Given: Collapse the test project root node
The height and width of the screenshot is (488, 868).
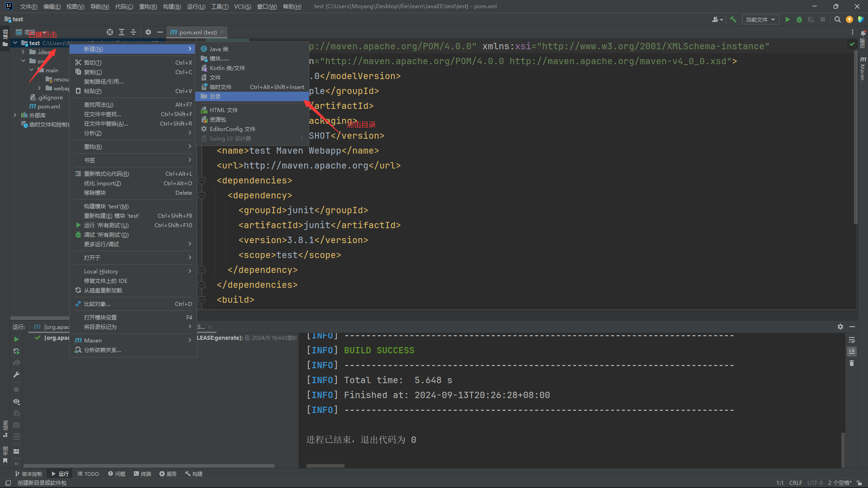Looking at the screenshot, I should (15, 43).
